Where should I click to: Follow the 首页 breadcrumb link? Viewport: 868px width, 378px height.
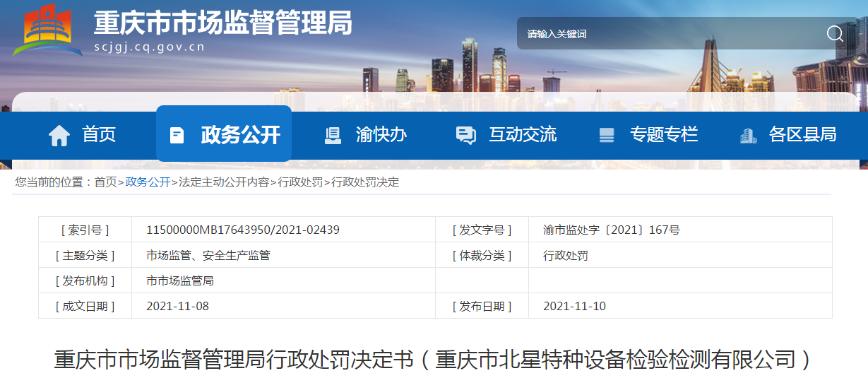click(105, 182)
